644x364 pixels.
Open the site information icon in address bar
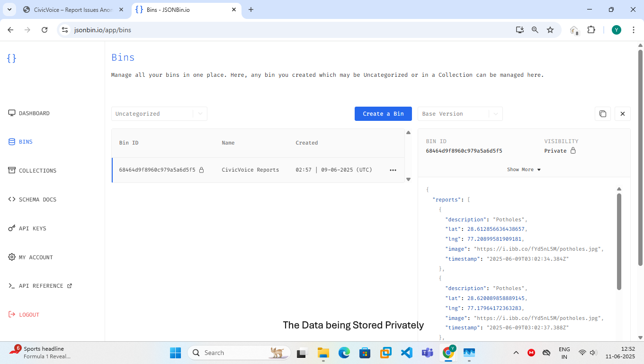coord(65,30)
